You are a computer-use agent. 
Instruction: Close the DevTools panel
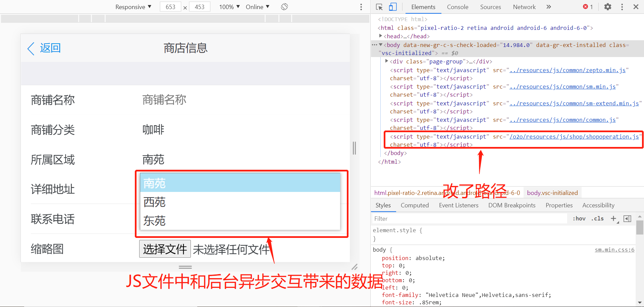pos(636,7)
